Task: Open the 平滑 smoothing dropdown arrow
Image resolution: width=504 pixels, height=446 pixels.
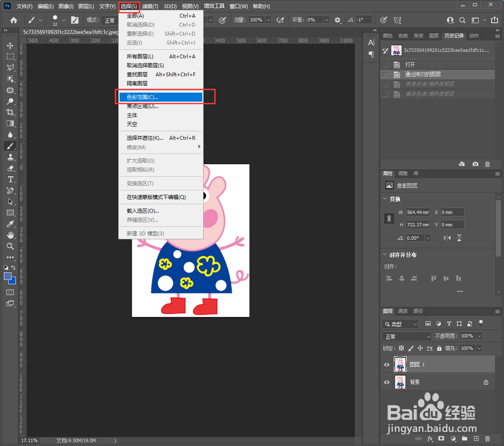Action: coord(327,20)
